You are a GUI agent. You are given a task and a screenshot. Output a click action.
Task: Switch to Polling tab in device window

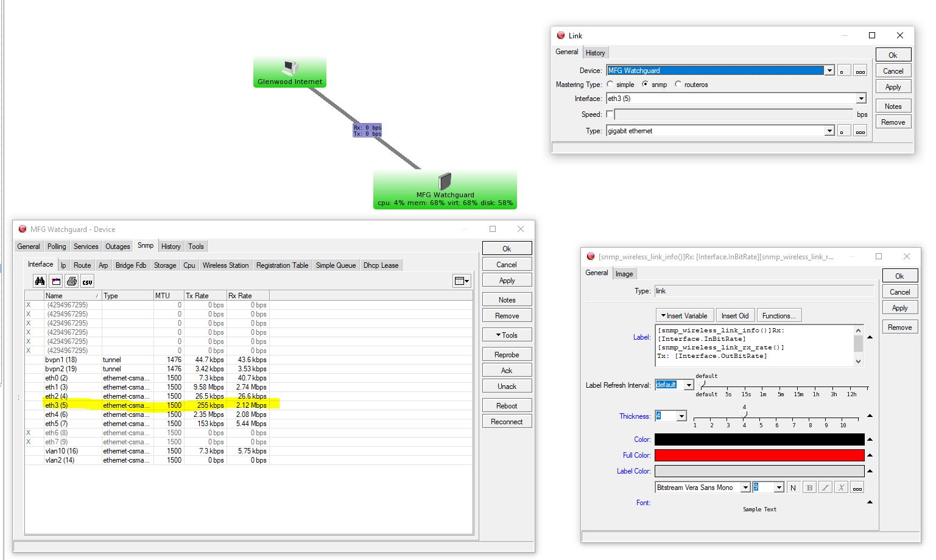point(57,247)
